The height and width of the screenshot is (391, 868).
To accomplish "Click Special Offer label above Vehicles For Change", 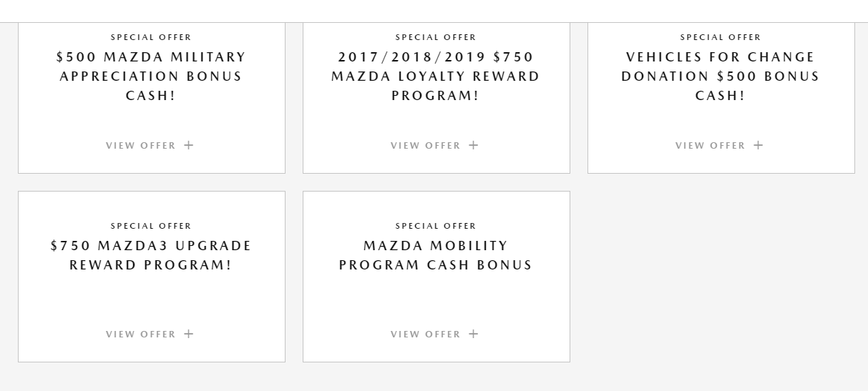I will pos(721,37).
